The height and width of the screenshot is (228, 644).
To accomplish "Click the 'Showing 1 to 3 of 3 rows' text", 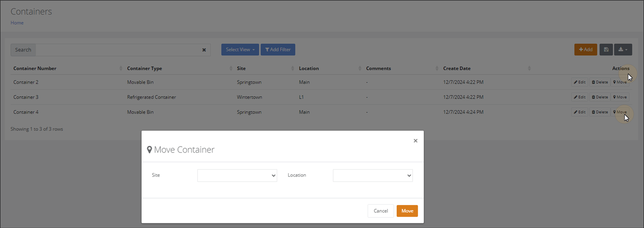I will [x=37, y=129].
